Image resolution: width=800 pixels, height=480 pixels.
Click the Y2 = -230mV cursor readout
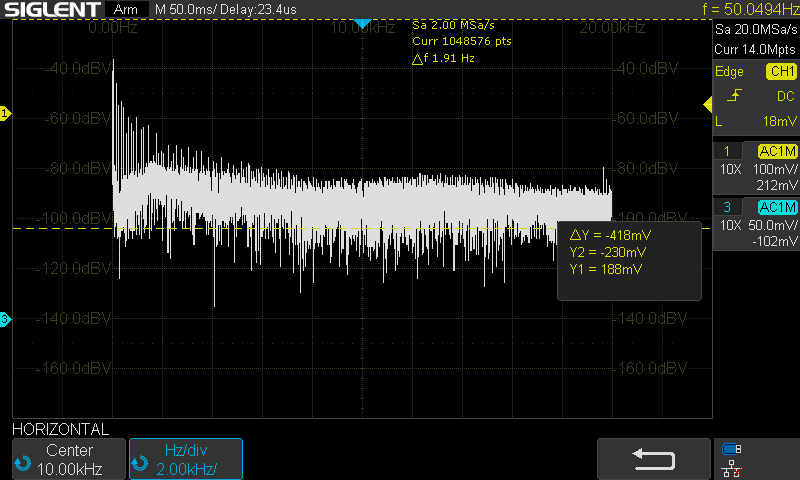tap(608, 252)
